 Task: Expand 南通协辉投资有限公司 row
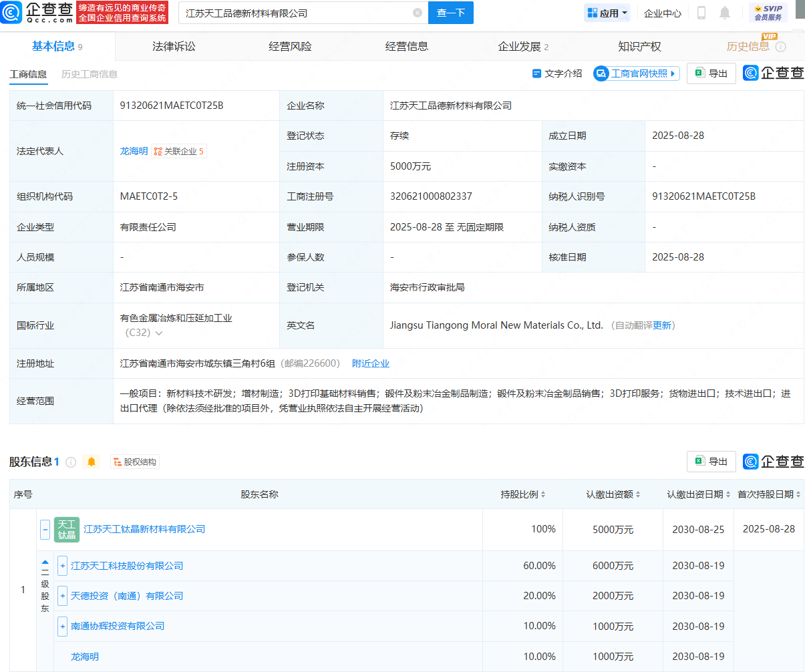tap(62, 626)
